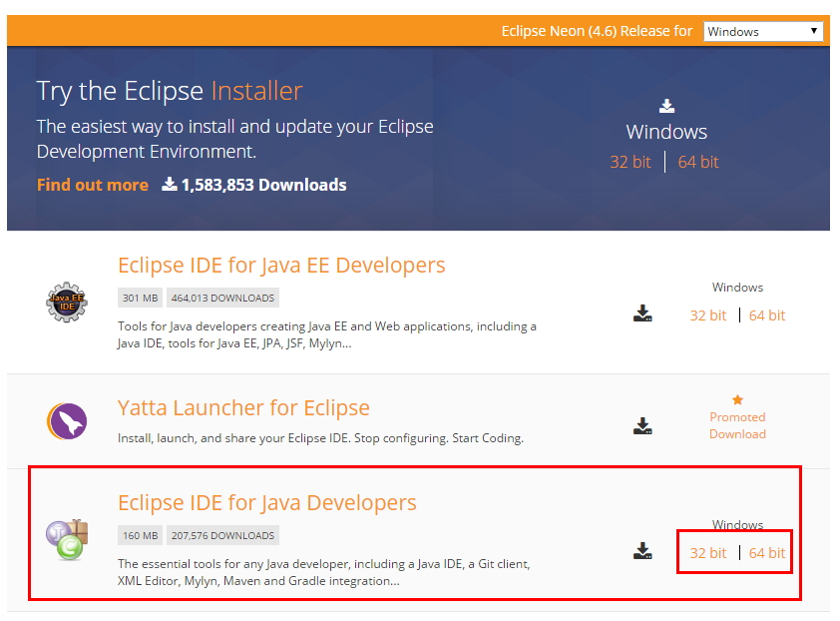Open the Find out more link
Image resolution: width=840 pixels, height=621 pixels.
pos(92,185)
